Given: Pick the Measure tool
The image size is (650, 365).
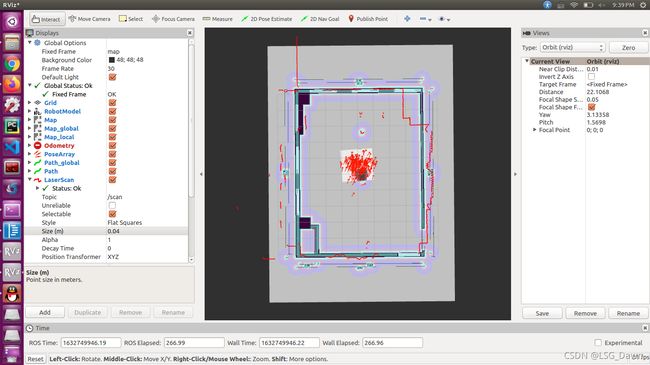Looking at the screenshot, I should tap(218, 19).
